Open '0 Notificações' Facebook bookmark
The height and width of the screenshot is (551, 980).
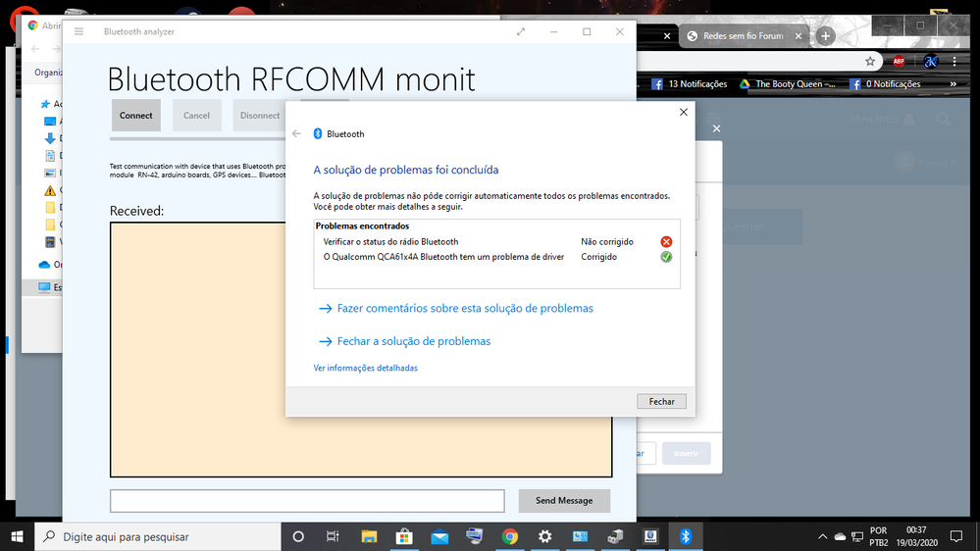click(x=885, y=83)
